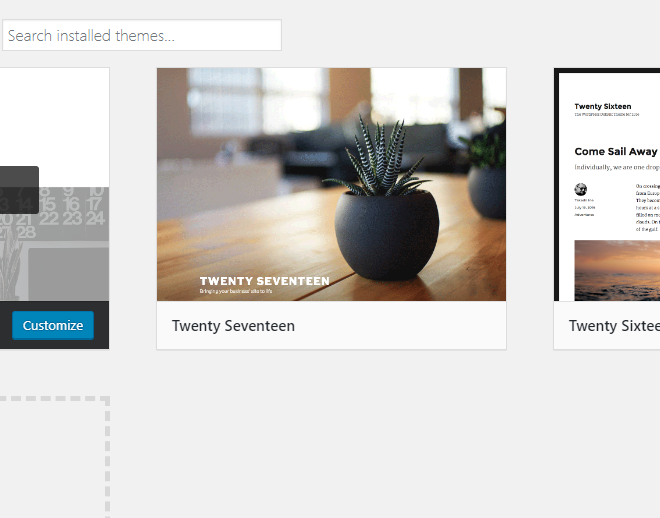This screenshot has width=660, height=518.
Task: Click the TWENTY SEVENTEEN title in the screenshot
Action: tap(264, 281)
